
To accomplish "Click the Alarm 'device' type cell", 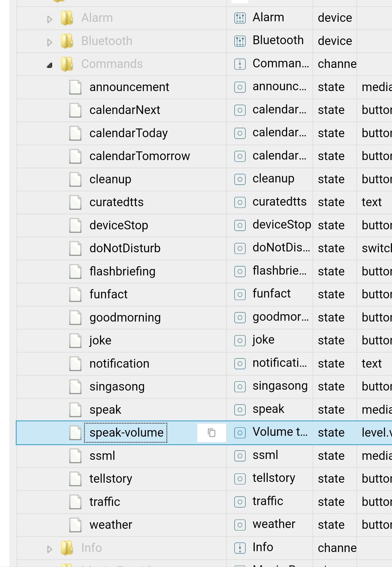I will [x=335, y=18].
